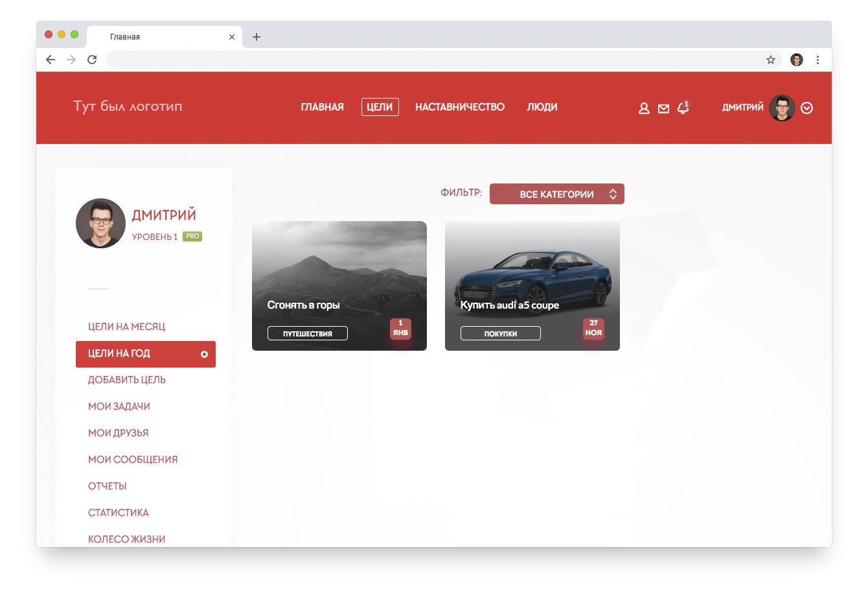Select the ЦЕЛИ navigation item
This screenshot has height=599, width=868.
(380, 107)
